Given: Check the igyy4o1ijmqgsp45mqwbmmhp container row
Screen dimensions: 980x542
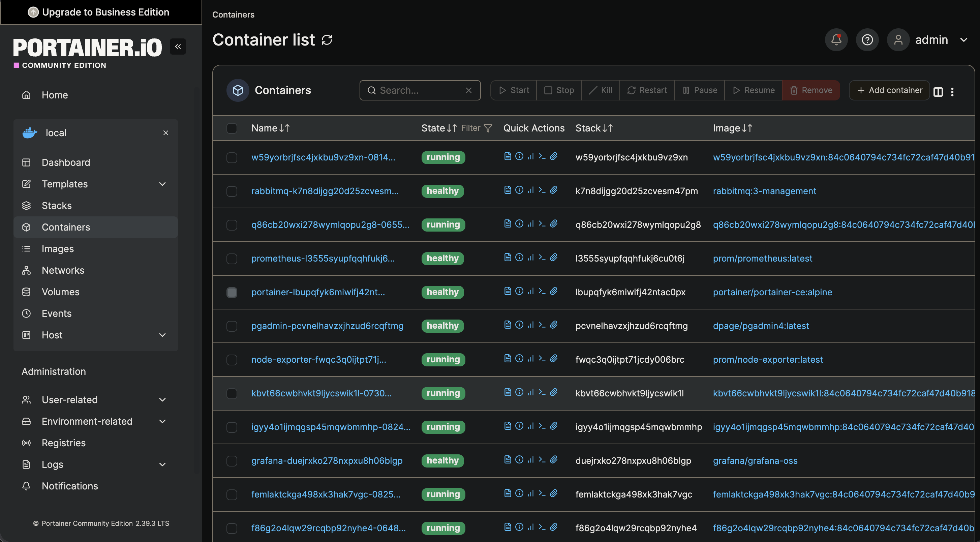Looking at the screenshot, I should tap(232, 427).
